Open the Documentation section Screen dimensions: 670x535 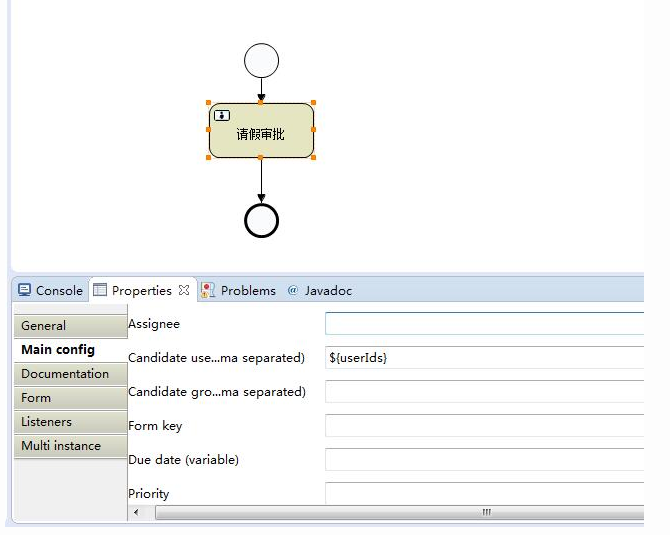click(x=71, y=374)
